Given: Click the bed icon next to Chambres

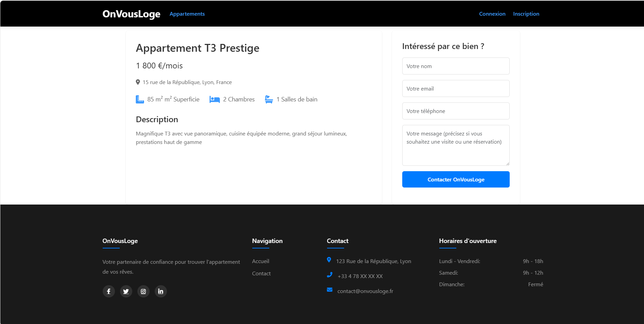Looking at the screenshot, I should click(214, 99).
